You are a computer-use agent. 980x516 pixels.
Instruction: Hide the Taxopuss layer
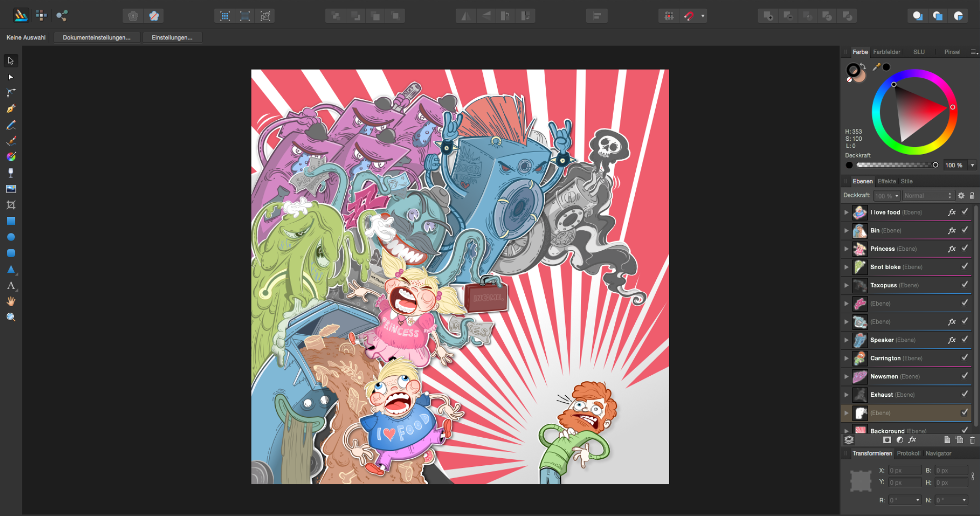(x=965, y=285)
